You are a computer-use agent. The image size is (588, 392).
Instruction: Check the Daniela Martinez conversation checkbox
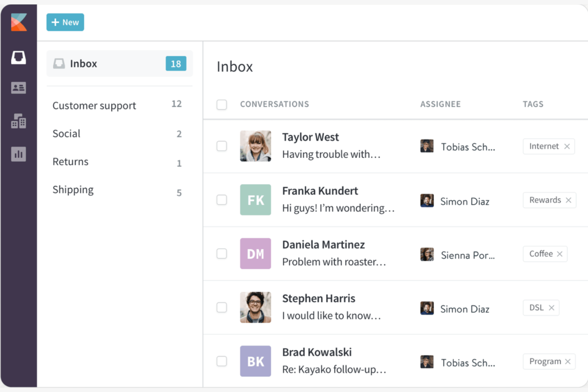pyautogui.click(x=222, y=253)
